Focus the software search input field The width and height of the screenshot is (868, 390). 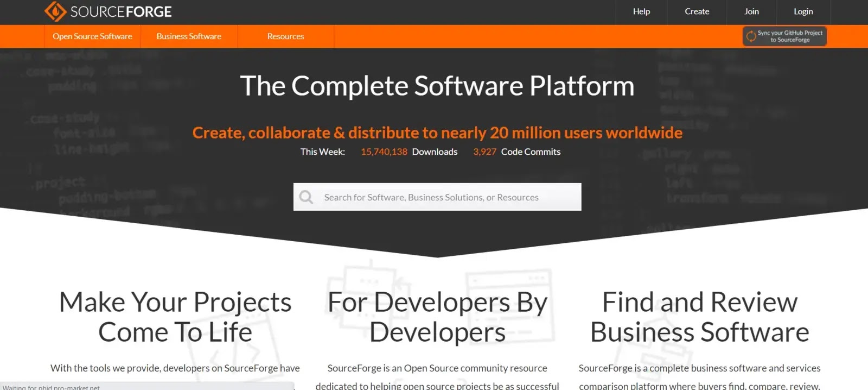point(437,197)
